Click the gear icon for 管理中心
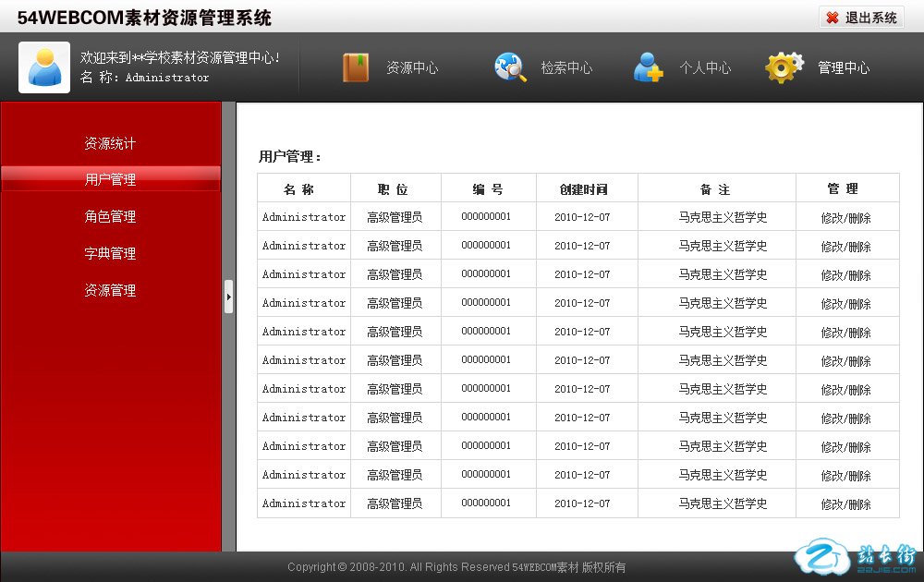This screenshot has height=582, width=924. pos(784,67)
